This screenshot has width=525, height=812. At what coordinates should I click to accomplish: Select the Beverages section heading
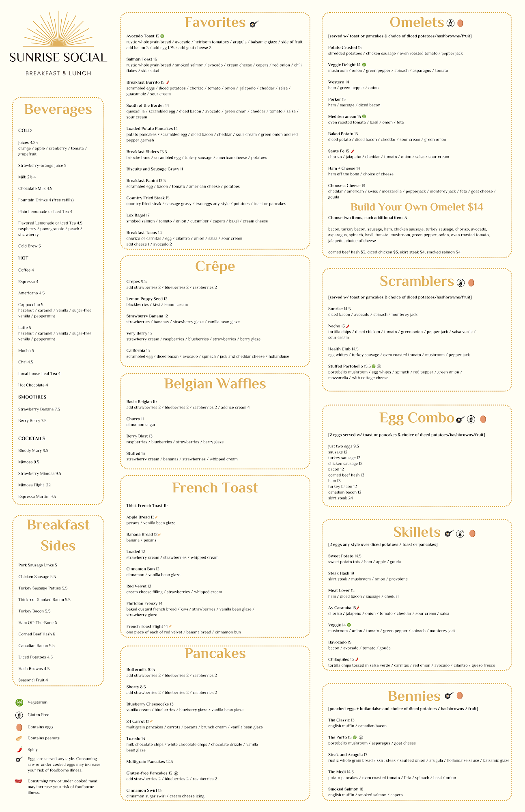[x=58, y=109]
